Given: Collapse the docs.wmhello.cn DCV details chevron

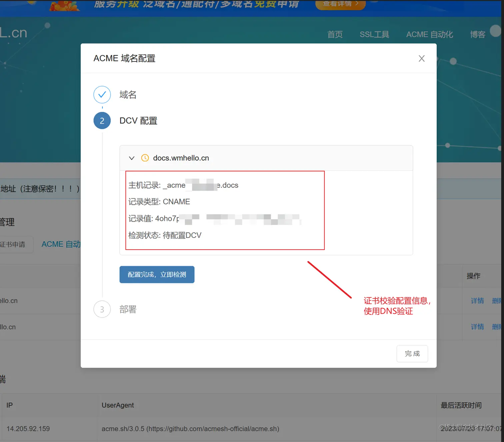Looking at the screenshot, I should tap(132, 158).
